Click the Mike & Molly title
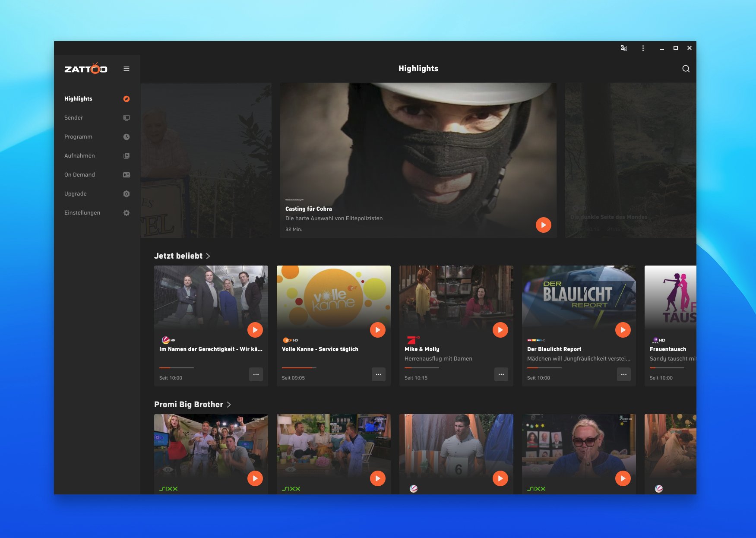The height and width of the screenshot is (538, 756). click(x=422, y=349)
